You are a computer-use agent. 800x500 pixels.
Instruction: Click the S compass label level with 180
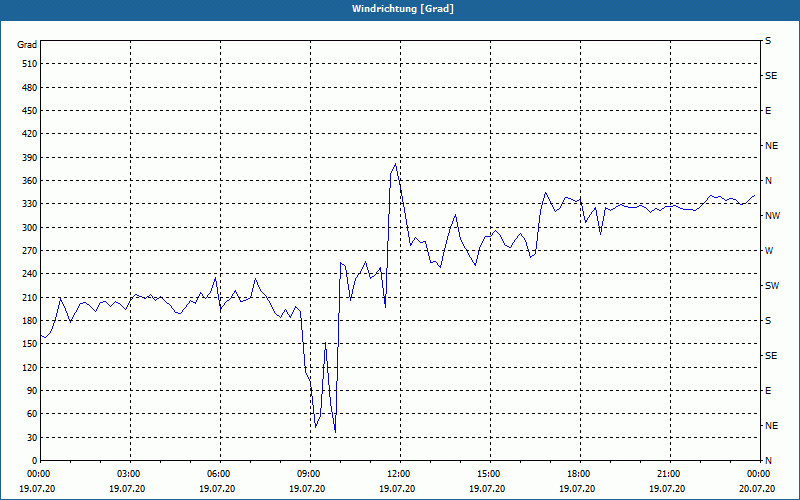point(768,321)
